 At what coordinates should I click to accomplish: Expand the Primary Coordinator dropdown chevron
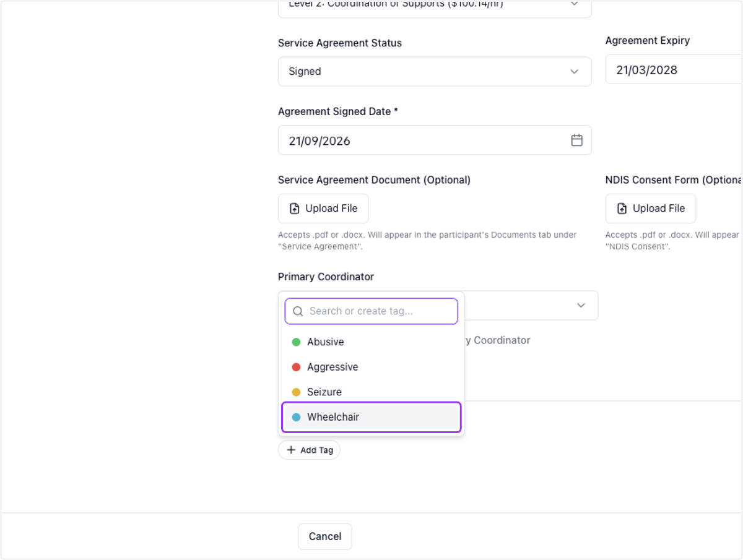[581, 306]
